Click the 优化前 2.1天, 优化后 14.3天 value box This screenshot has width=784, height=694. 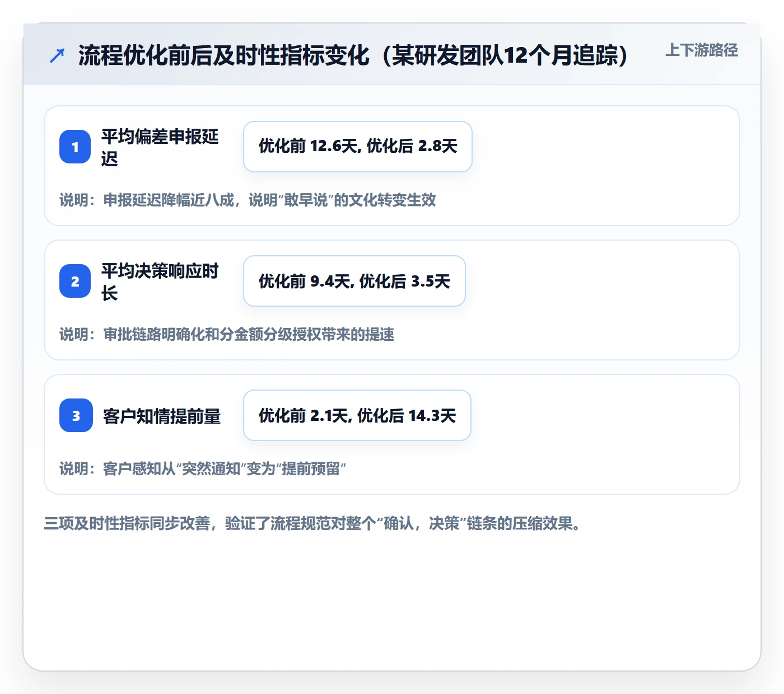[357, 415]
